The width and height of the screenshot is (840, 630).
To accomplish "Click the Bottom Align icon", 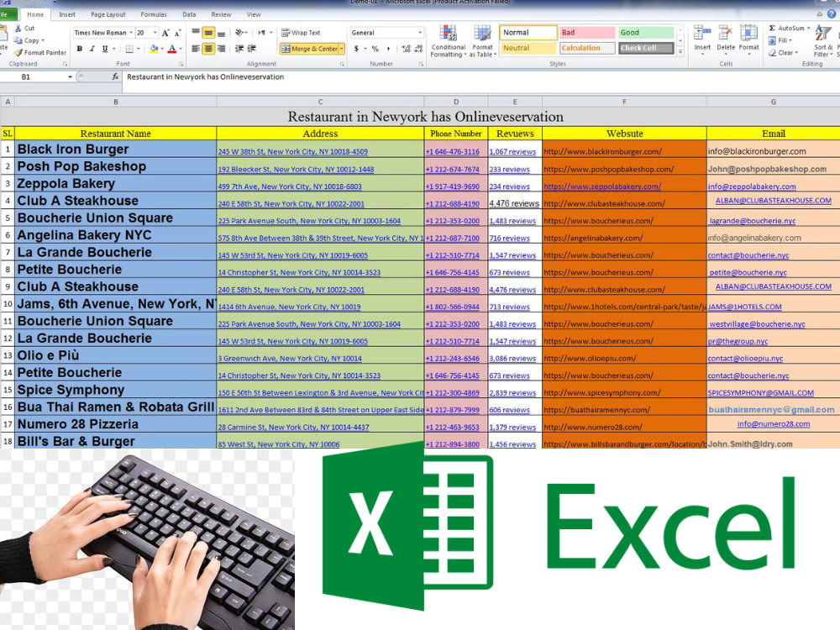I will (x=221, y=33).
